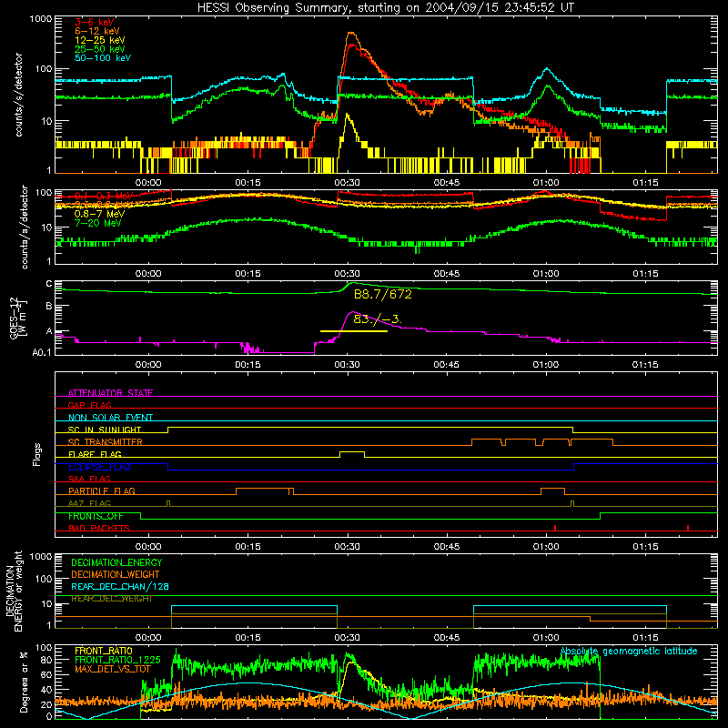Select the AAZ_FLAG label
Image resolution: width=728 pixels, height=728 pixels.
point(89,503)
